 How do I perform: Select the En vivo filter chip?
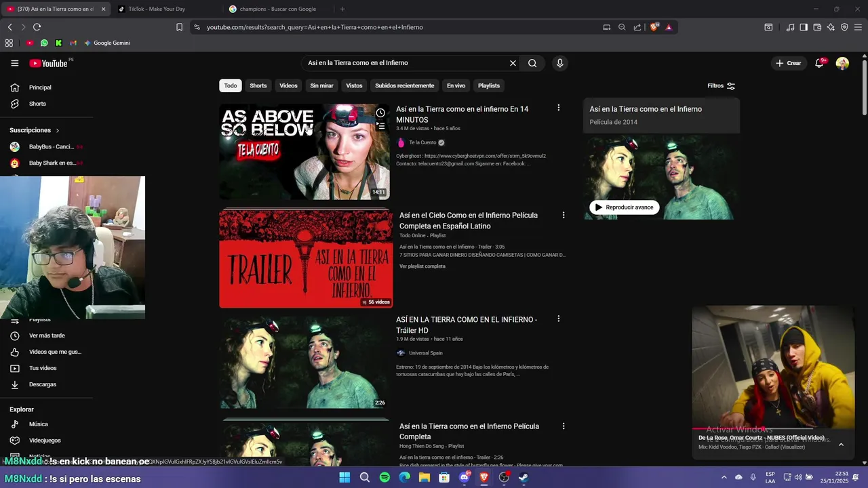click(456, 86)
